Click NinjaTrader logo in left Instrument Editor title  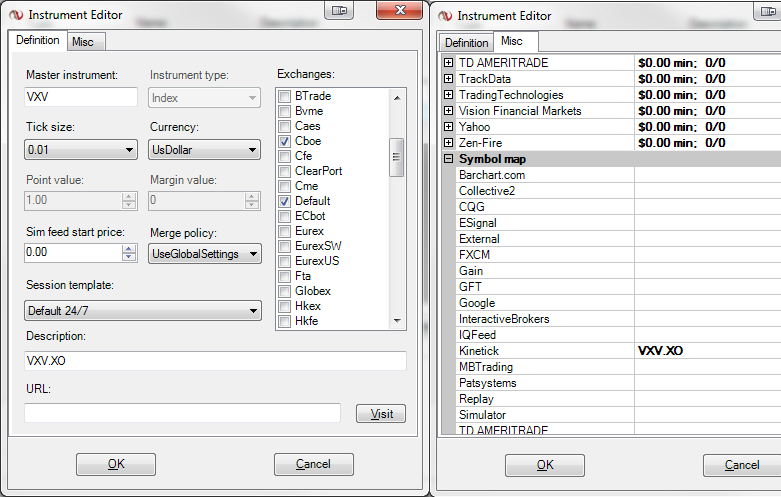(x=16, y=15)
